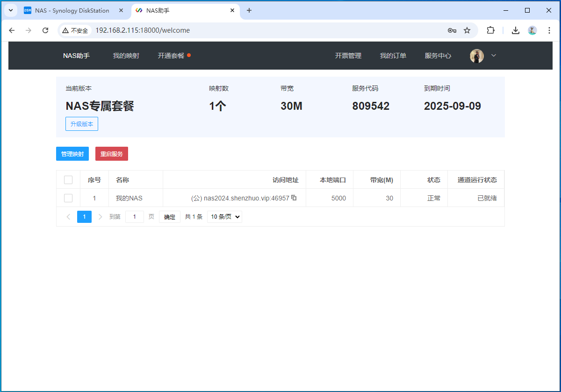
Task: Open 我的映射 in the navigation menu
Action: 126,56
